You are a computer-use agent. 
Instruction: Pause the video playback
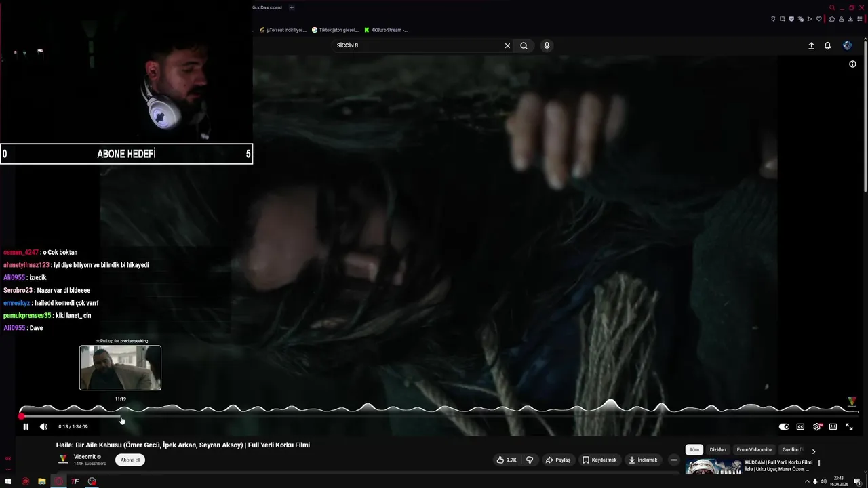[26, 426]
